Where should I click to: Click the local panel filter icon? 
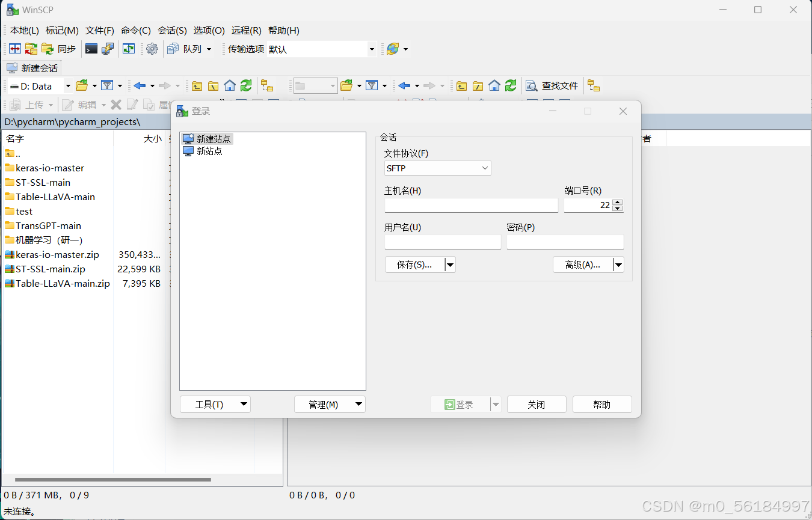tap(107, 86)
